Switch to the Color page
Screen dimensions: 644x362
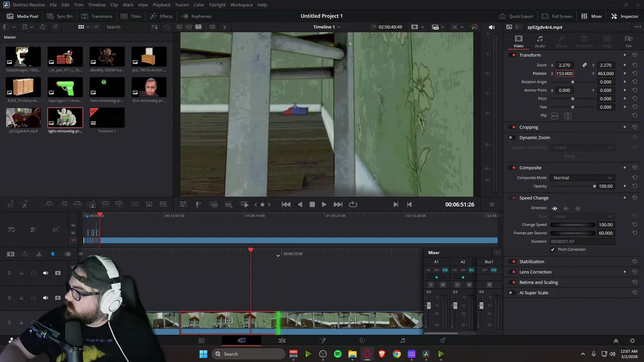(362, 340)
